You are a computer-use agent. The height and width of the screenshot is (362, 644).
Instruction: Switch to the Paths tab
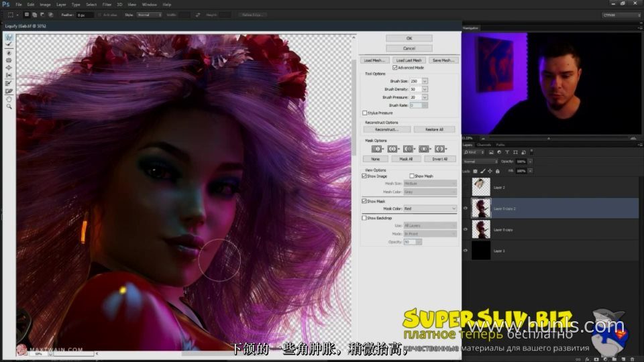click(500, 145)
